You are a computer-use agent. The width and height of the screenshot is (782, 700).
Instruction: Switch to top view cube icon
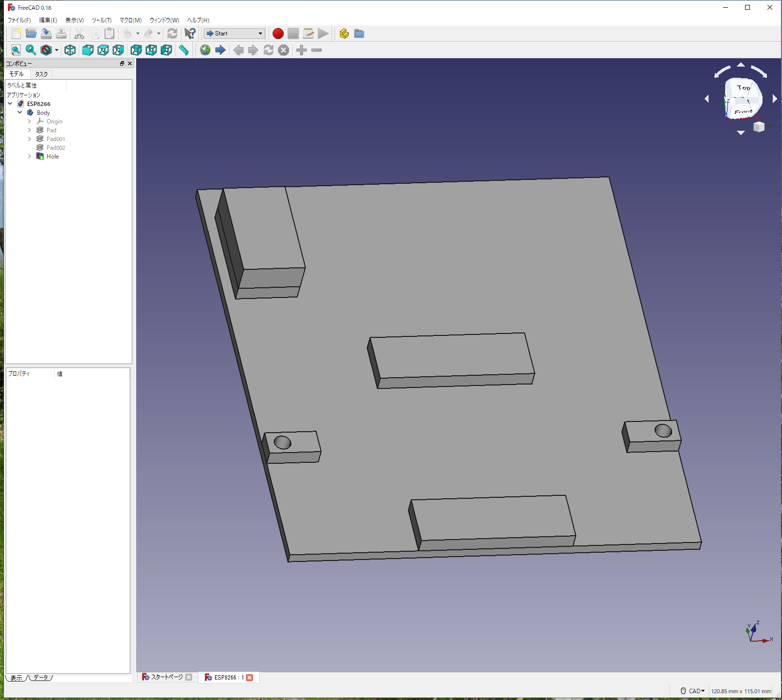click(x=103, y=50)
